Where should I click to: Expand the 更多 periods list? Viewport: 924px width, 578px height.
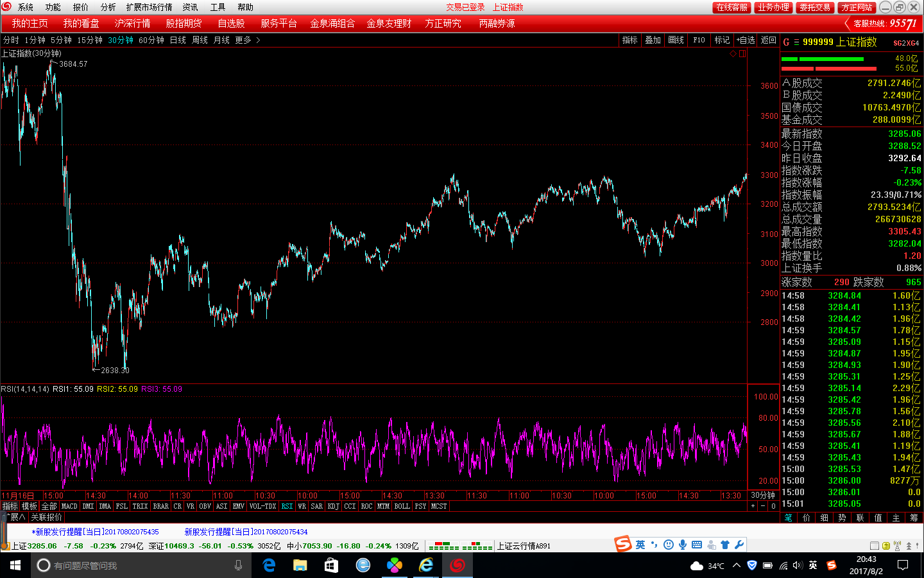[247, 40]
